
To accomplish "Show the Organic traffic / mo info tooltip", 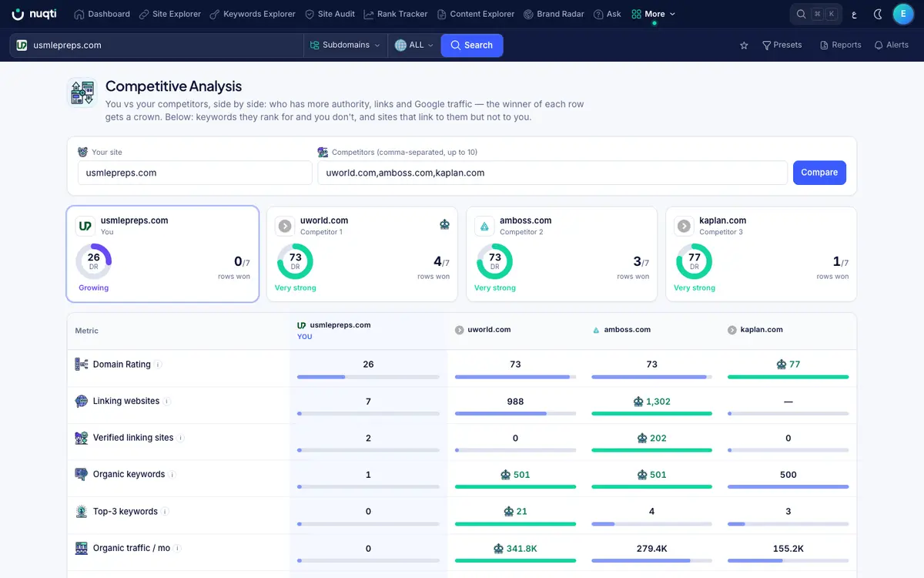I will pyautogui.click(x=178, y=548).
